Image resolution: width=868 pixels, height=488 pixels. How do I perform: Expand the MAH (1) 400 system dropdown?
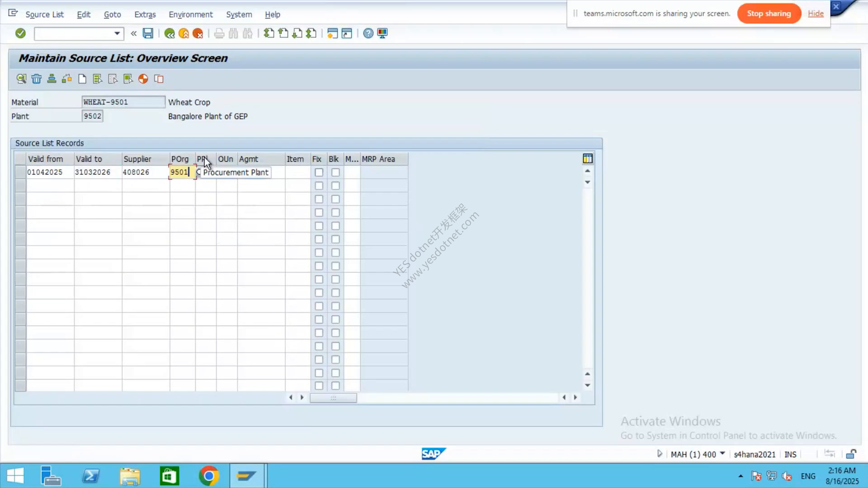pos(722,454)
